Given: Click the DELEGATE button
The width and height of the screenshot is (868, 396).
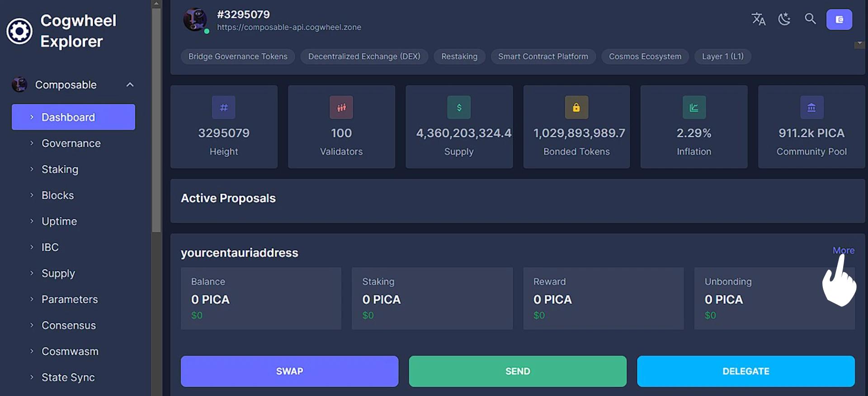Looking at the screenshot, I should pyautogui.click(x=745, y=371).
